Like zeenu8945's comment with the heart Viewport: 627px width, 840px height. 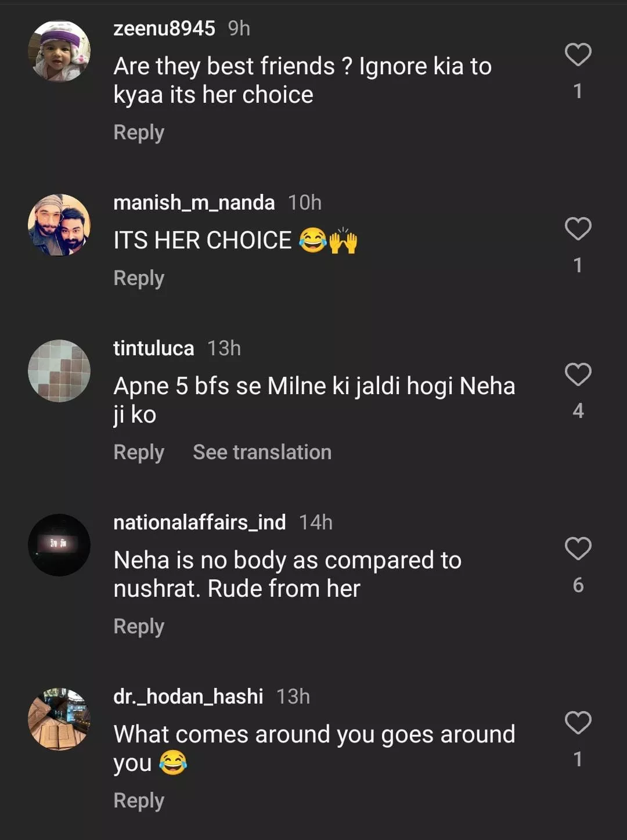tap(578, 55)
